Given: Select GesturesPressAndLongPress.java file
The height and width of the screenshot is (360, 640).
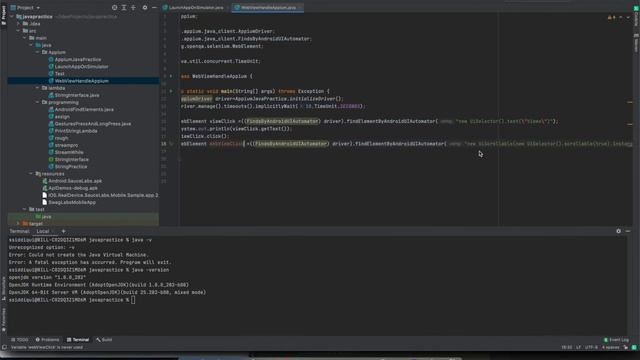Looking at the screenshot, I should click(x=93, y=124).
